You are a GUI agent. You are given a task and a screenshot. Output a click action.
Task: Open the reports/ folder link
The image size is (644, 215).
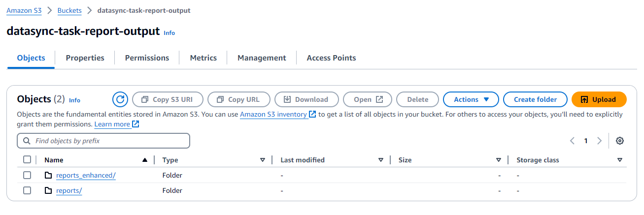click(x=69, y=190)
